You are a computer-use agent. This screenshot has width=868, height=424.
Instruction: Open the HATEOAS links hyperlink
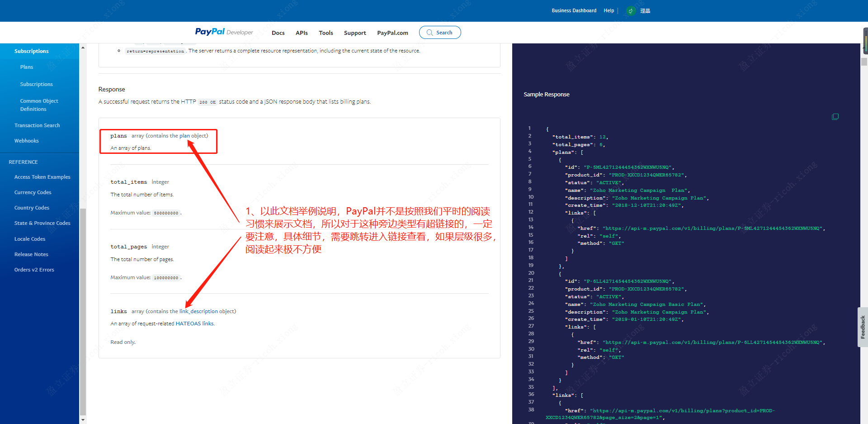[x=194, y=324]
